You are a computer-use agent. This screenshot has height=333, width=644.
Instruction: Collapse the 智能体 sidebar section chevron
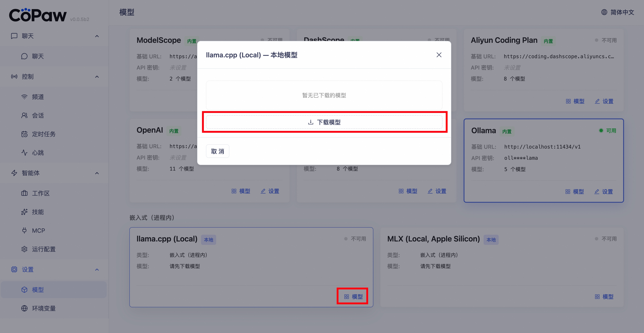[97, 173]
